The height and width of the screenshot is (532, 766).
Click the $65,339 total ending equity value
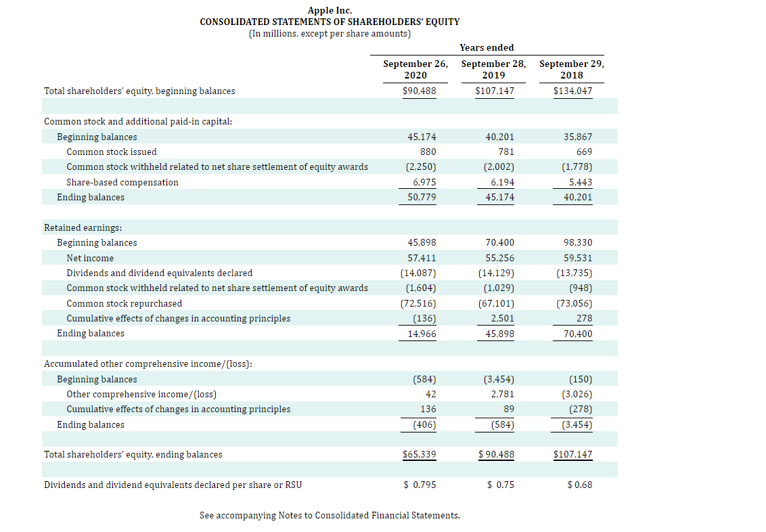coord(420,454)
